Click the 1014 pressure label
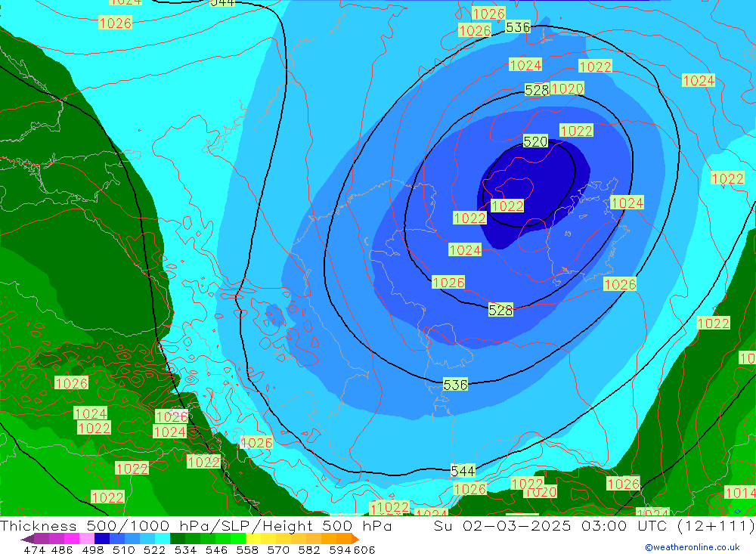This screenshot has width=756, height=554. point(740,493)
